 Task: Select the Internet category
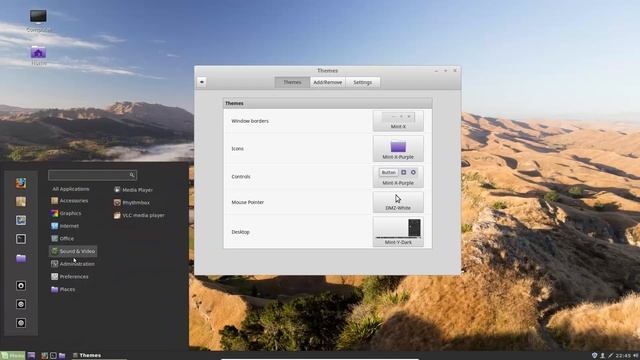73,226
